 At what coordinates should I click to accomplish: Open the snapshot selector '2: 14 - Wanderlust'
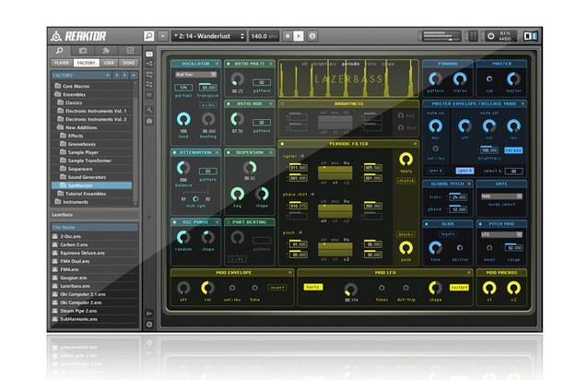pos(208,36)
